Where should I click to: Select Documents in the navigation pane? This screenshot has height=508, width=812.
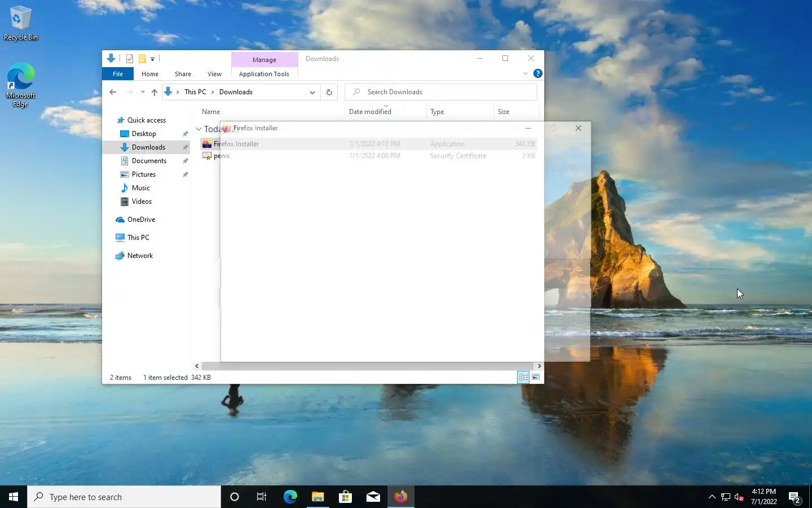pyautogui.click(x=149, y=161)
